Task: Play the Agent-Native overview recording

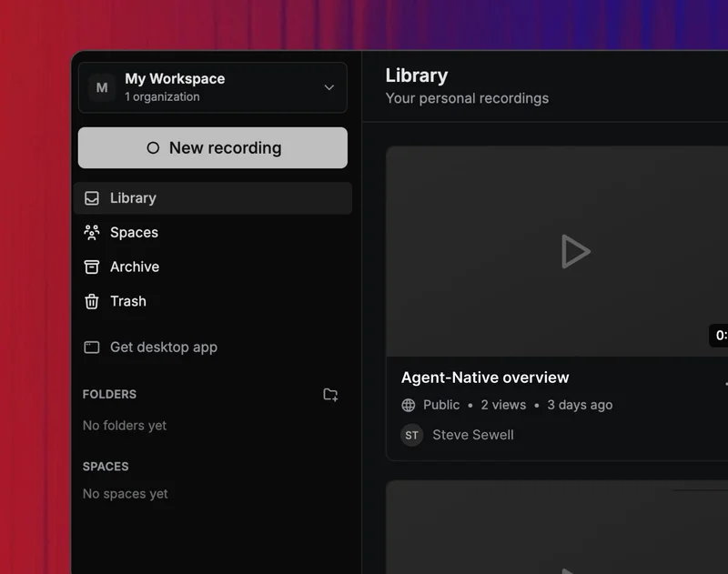Action: point(575,251)
